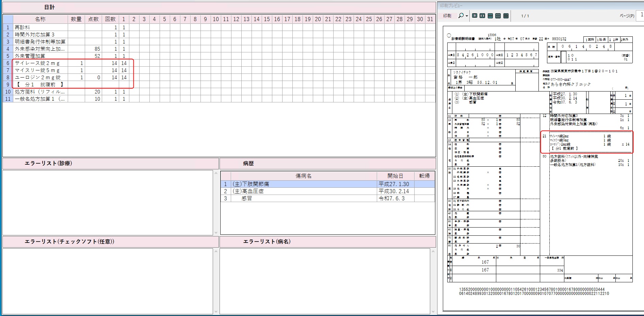Screen dimensions: 644x316
Task: Click the ページ page number field
Action: 641,15
